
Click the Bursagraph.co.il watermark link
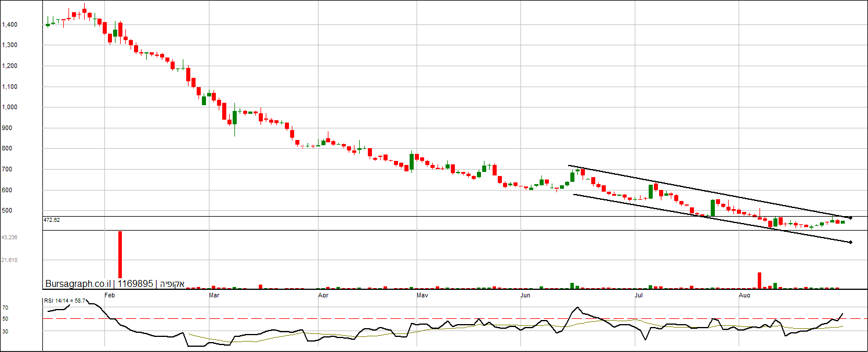pos(78,284)
